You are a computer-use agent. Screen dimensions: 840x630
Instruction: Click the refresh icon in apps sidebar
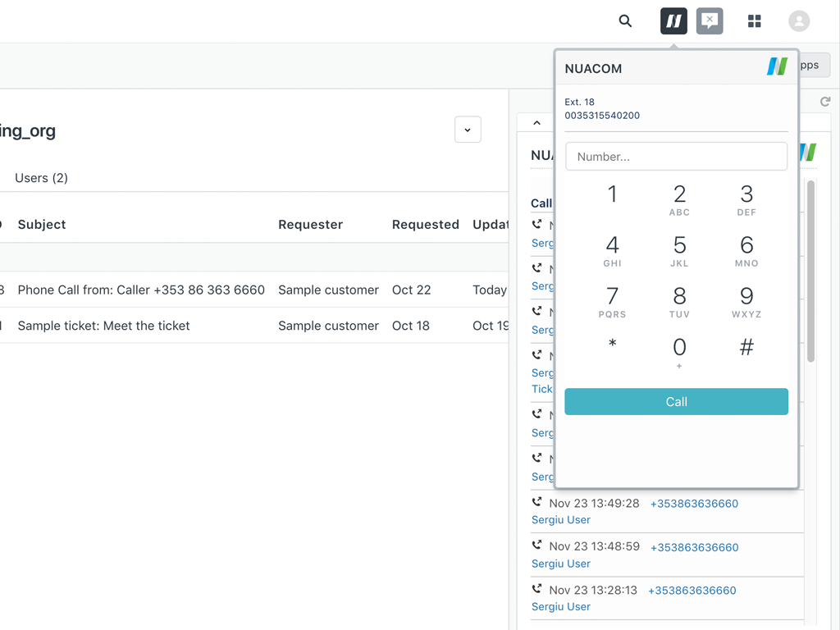(x=825, y=102)
